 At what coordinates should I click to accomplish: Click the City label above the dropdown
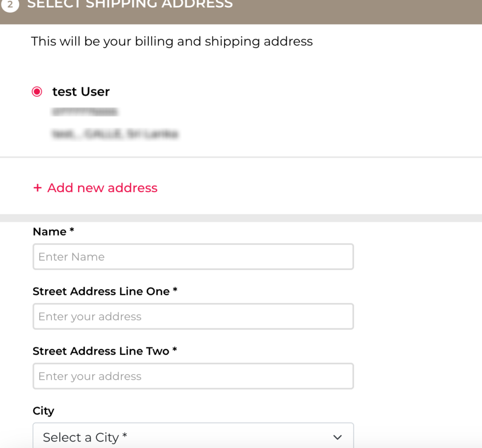click(43, 411)
